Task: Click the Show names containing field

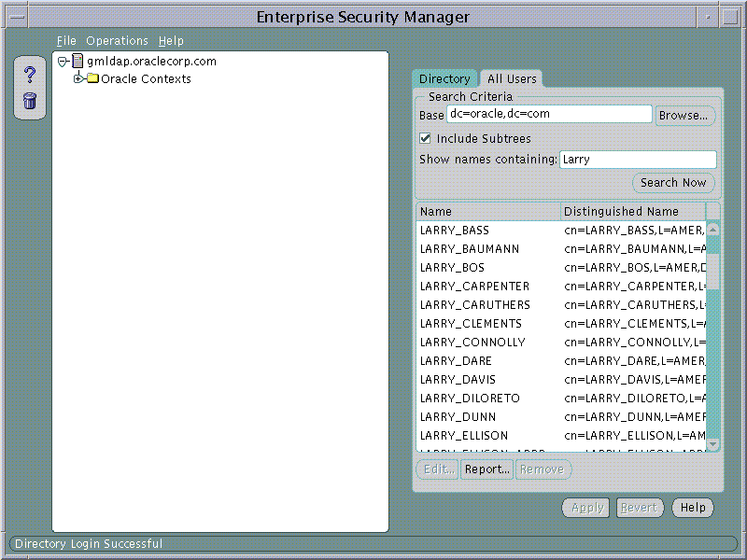Action: (638, 159)
